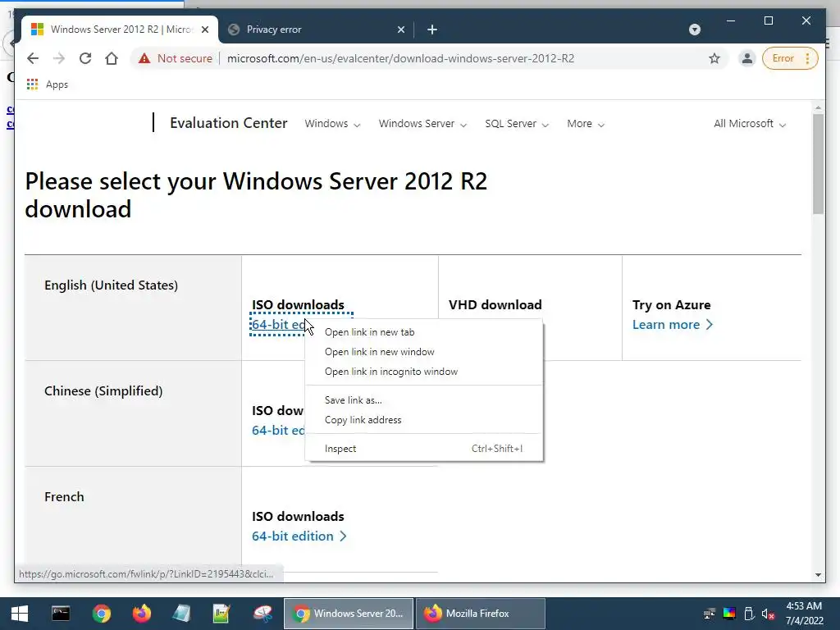Click the English (United States) row label
The height and width of the screenshot is (630, 840).
pyautogui.click(x=111, y=285)
